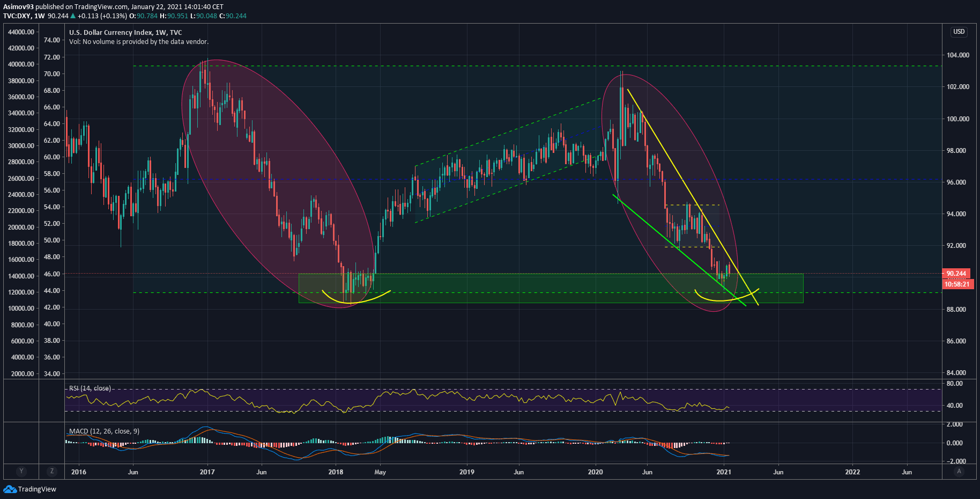The width and height of the screenshot is (980, 499).
Task: Click the TradingView cloud logo icon
Action: (10, 489)
